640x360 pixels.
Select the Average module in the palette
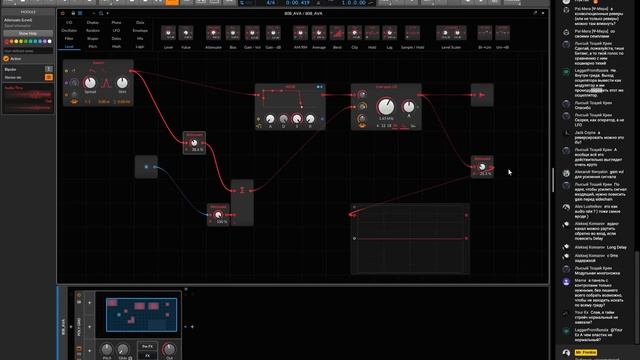pyautogui.click(x=319, y=33)
